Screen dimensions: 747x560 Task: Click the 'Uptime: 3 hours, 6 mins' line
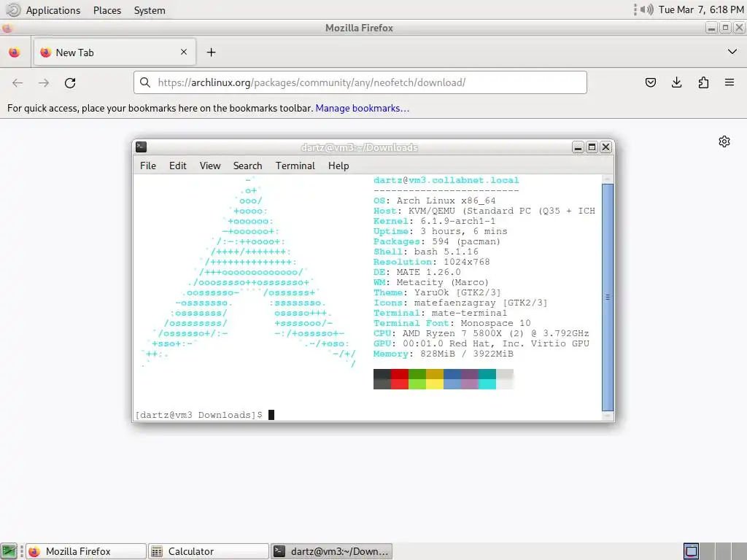pyautogui.click(x=440, y=231)
